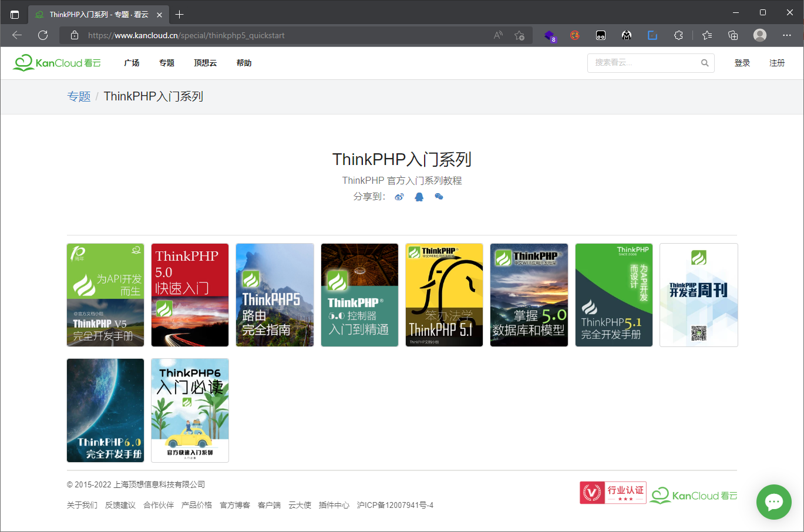Open 关于我们 in the footer
This screenshot has width=804, height=532.
82,505
